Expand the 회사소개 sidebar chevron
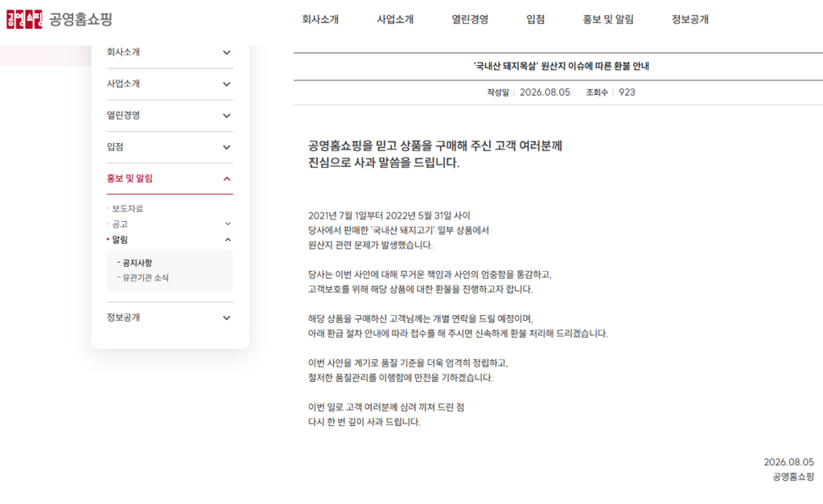 coord(227,52)
